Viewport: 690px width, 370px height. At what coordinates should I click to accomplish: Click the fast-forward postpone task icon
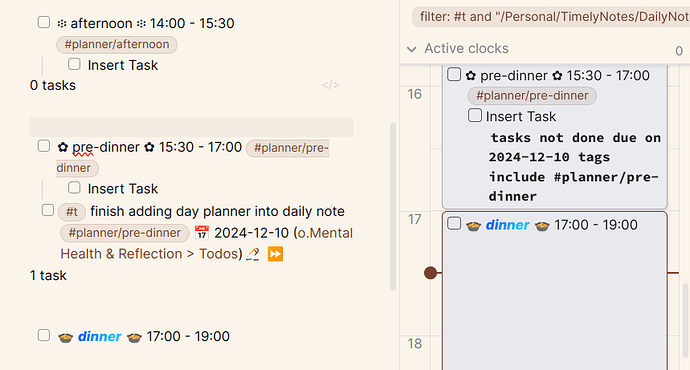(x=275, y=254)
